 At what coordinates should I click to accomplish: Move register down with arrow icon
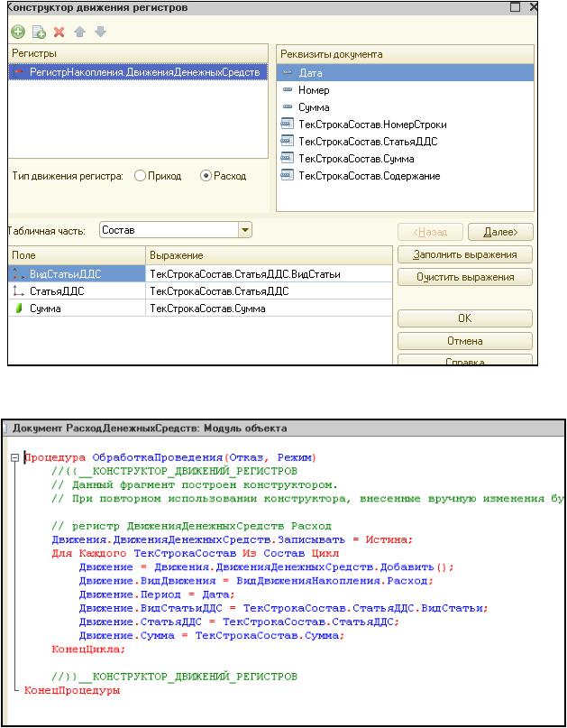pos(100,32)
